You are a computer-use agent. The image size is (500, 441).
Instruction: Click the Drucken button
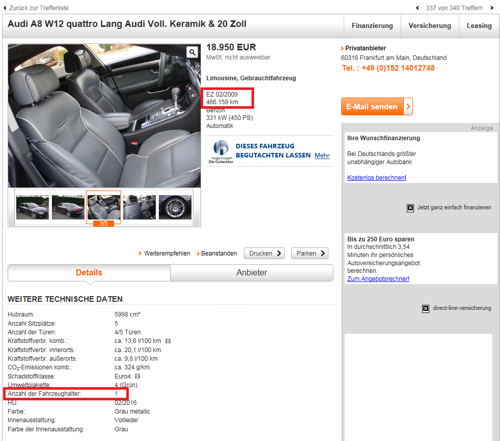coord(264,253)
